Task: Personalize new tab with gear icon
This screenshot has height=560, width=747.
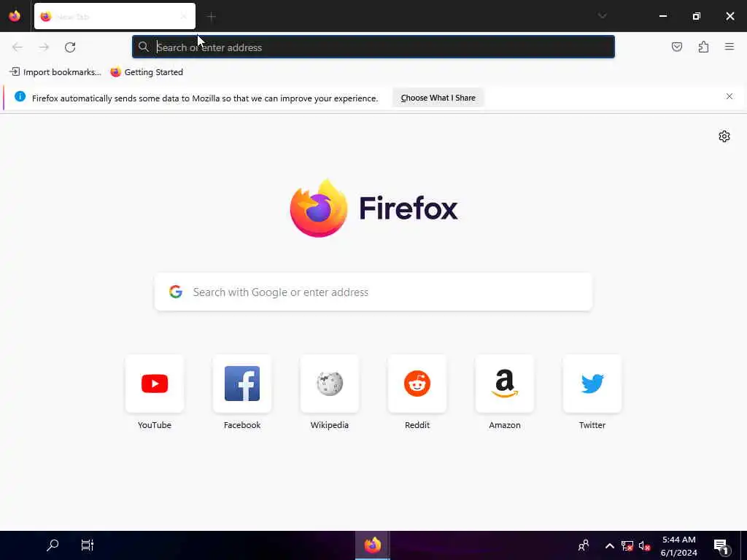Action: pos(724,136)
